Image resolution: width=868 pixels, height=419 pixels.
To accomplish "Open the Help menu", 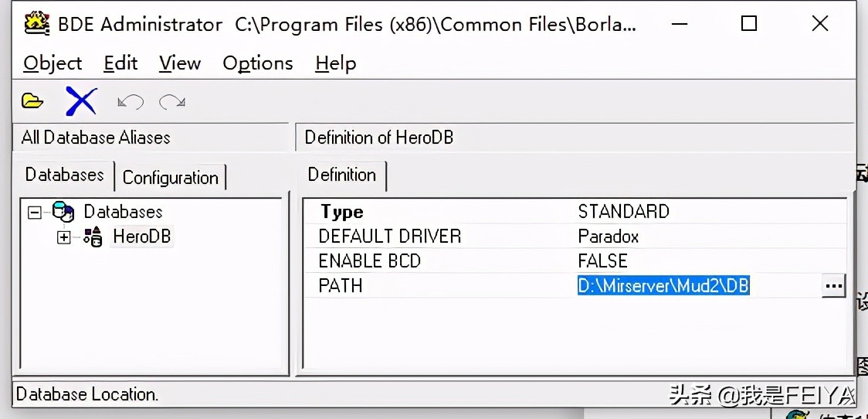I will pos(336,63).
